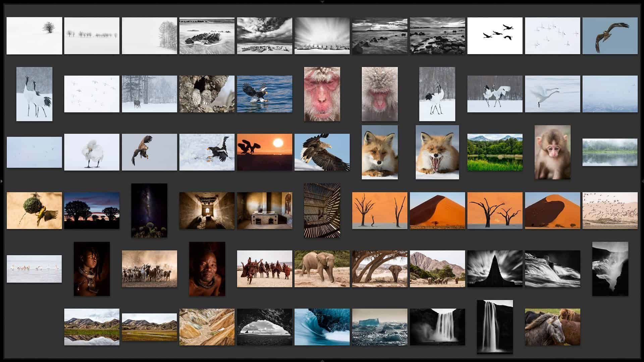Select the black-and-white pointed church photo
This screenshot has width=644, height=362.
click(x=495, y=269)
